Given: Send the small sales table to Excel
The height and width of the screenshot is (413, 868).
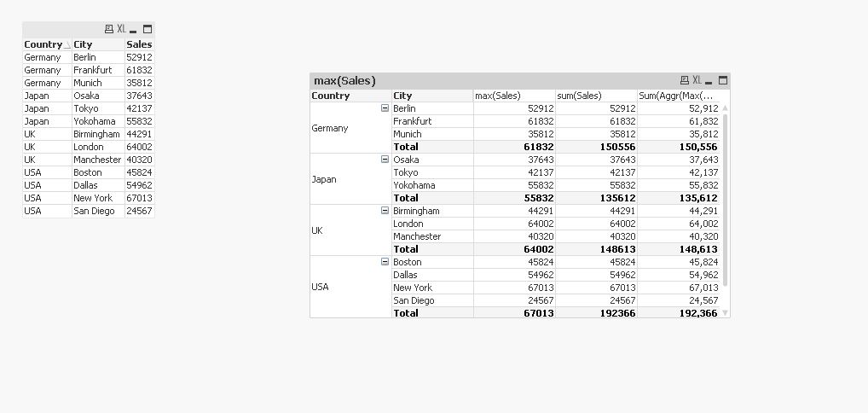Looking at the screenshot, I should pyautogui.click(x=121, y=29).
